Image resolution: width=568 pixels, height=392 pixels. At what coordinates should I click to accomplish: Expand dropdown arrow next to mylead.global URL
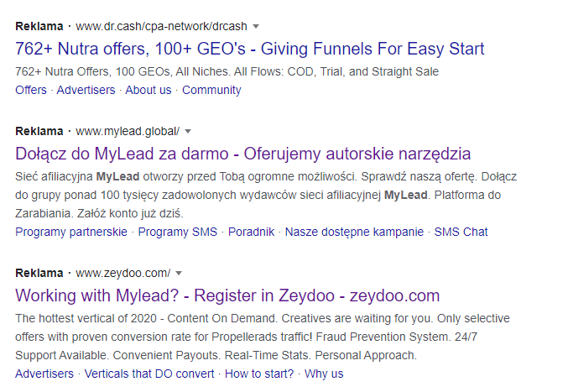coord(188,132)
